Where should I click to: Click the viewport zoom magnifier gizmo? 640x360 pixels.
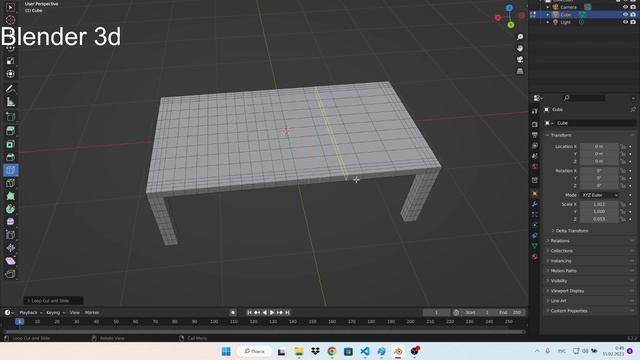point(520,37)
